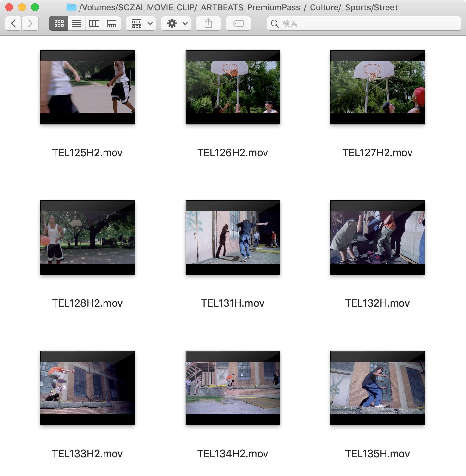The width and height of the screenshot is (466, 476).
Task: Click the magnifier icon in search field
Action: coord(275,24)
